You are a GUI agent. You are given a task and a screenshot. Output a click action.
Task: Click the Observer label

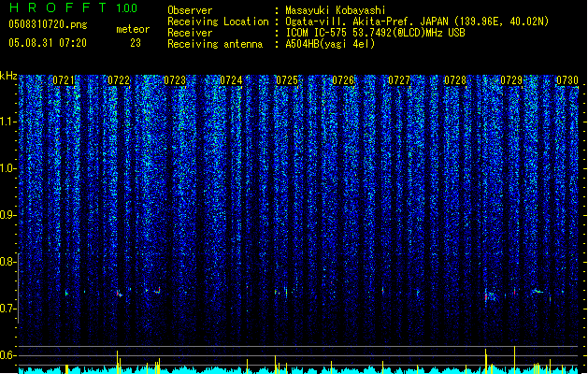(x=190, y=10)
